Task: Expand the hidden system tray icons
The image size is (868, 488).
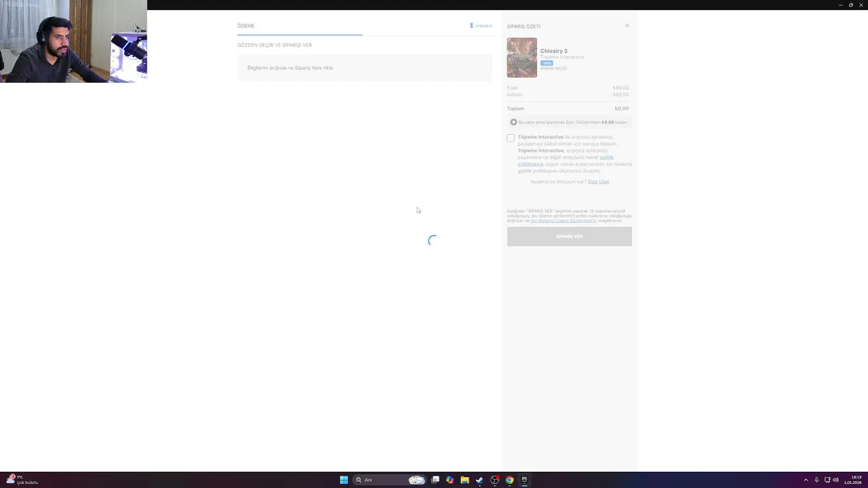Action: pyautogui.click(x=806, y=480)
